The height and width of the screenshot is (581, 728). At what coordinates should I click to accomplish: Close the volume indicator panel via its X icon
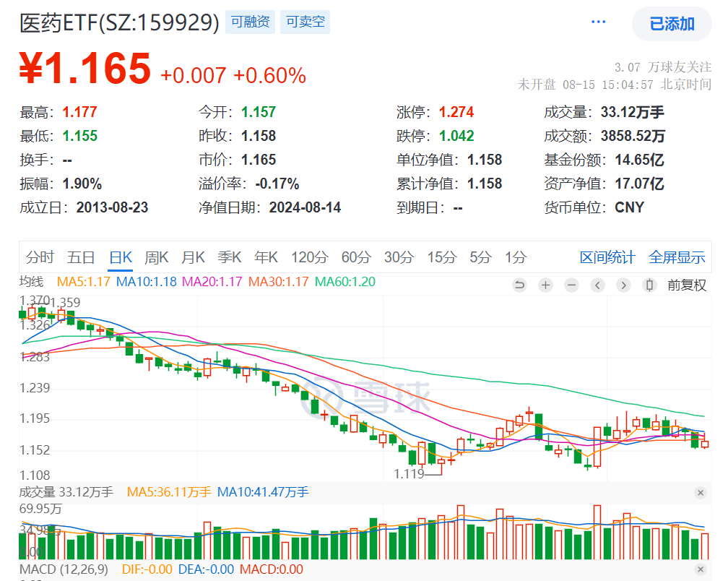click(700, 492)
